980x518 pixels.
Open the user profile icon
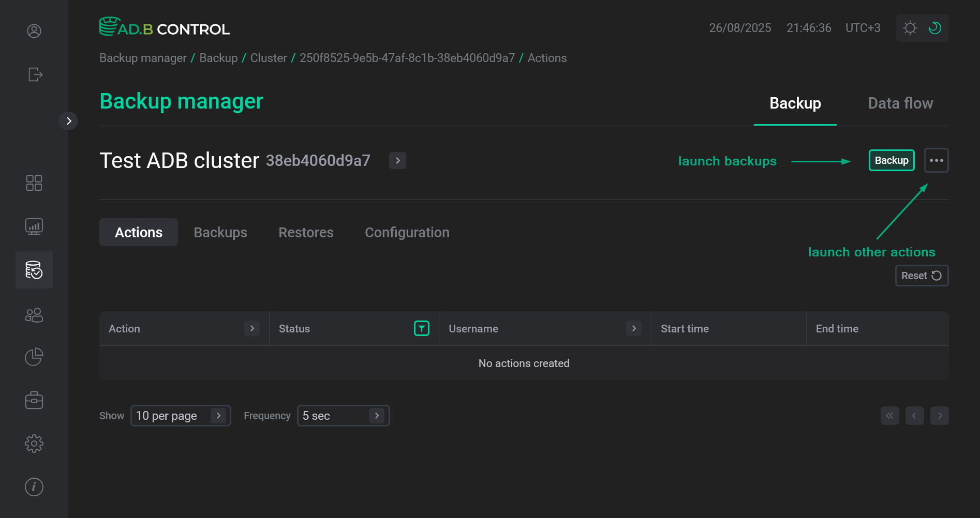[34, 31]
